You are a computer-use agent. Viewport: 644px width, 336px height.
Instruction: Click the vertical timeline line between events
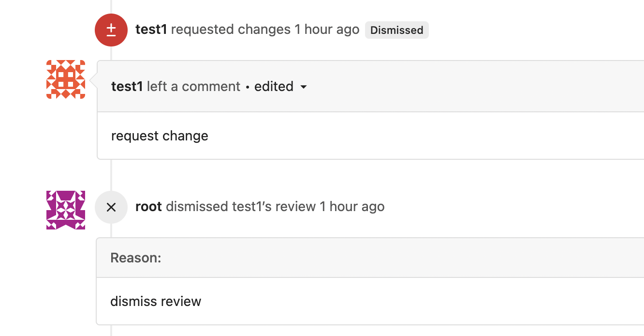[111, 175]
